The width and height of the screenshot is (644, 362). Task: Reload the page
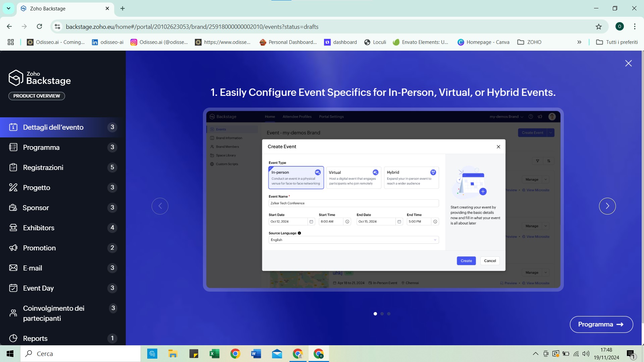(40, 26)
